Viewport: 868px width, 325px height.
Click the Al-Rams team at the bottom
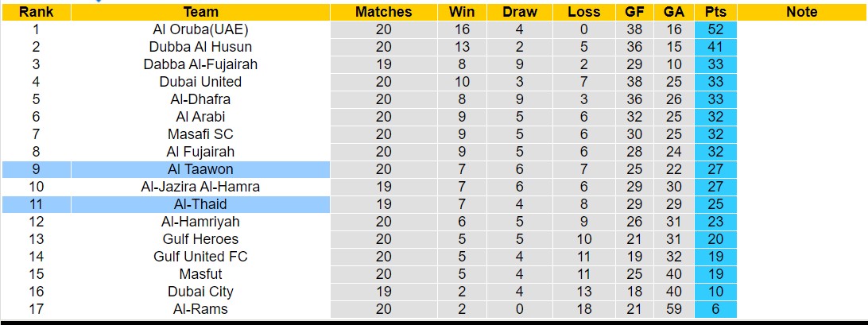click(x=200, y=309)
